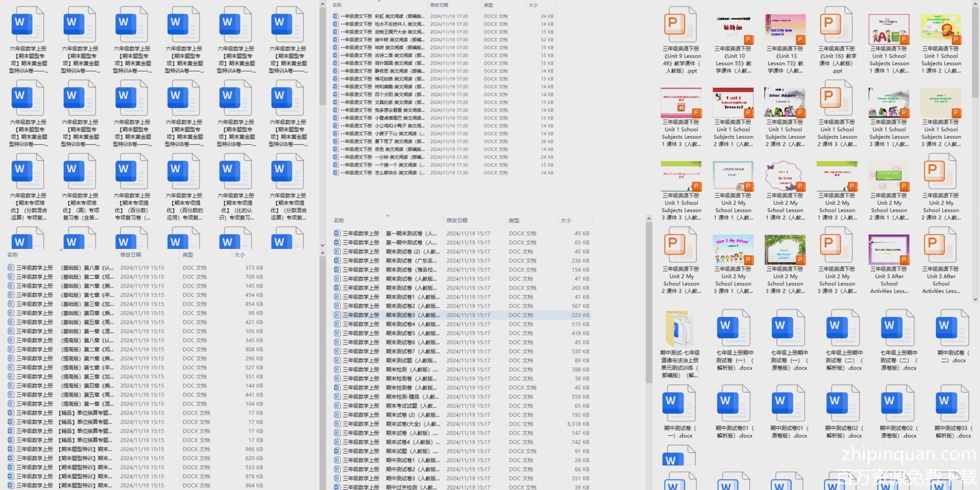980x490 pixels.
Task: Select the 三年级英语下册 Unit 16 PowerPoint icon
Action: (837, 25)
